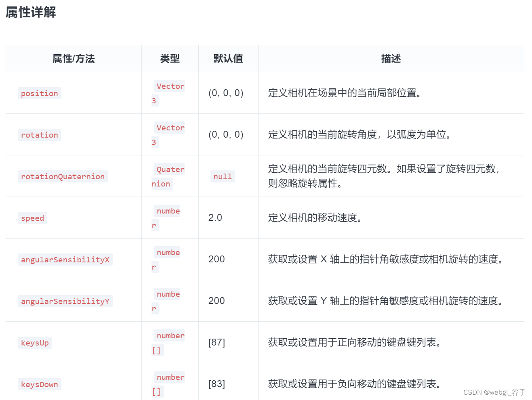
Task: Click the rotationQuaternion property code label
Action: click(63, 176)
